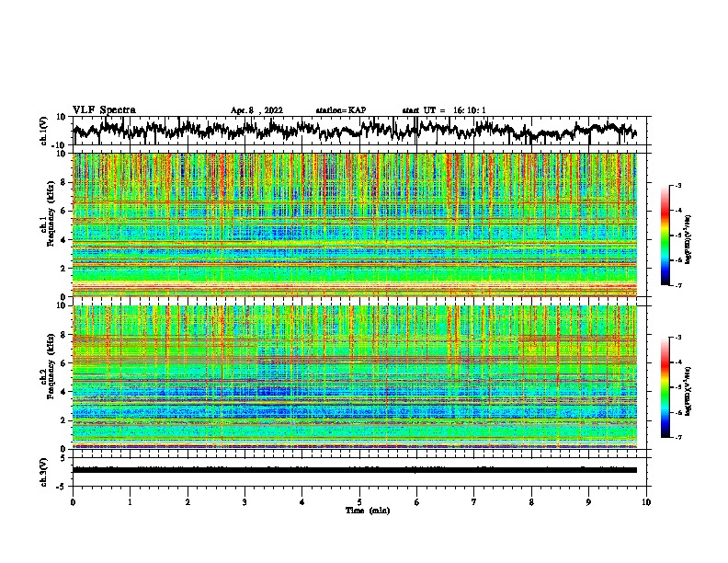Click the "VLF Spectra" plot title
This screenshot has height=563, width=728.
104,110
